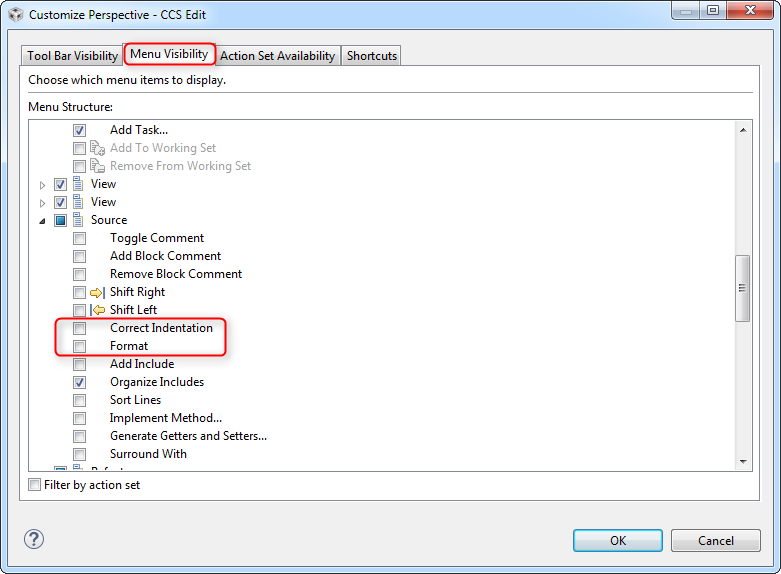Open the Shortcuts tab
781x574 pixels.
coord(372,55)
